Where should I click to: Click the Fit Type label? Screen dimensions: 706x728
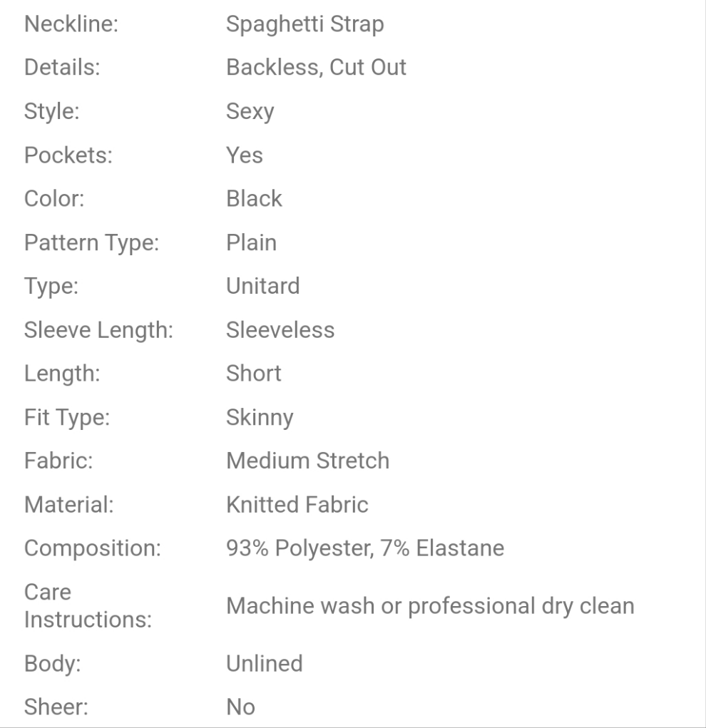[x=67, y=416]
